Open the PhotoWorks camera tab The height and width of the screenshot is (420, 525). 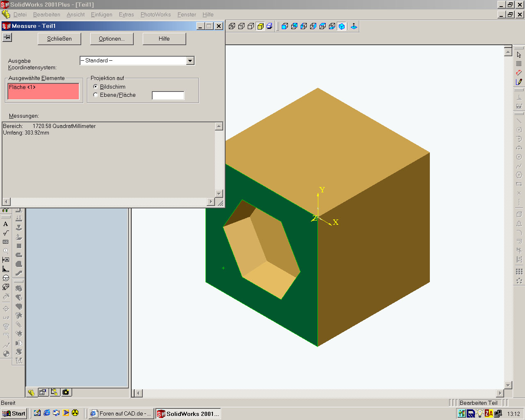click(66, 393)
